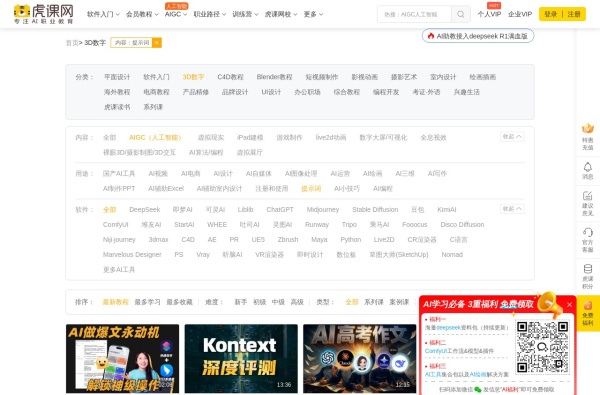Select the 平面设计 category

[117, 77]
